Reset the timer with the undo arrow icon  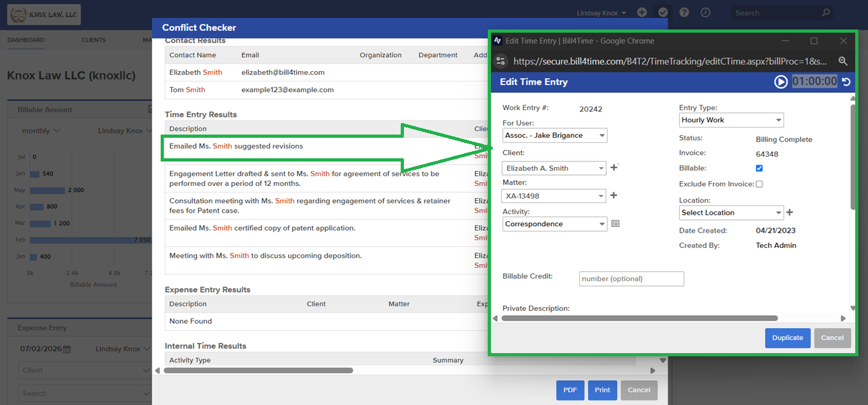tap(846, 82)
